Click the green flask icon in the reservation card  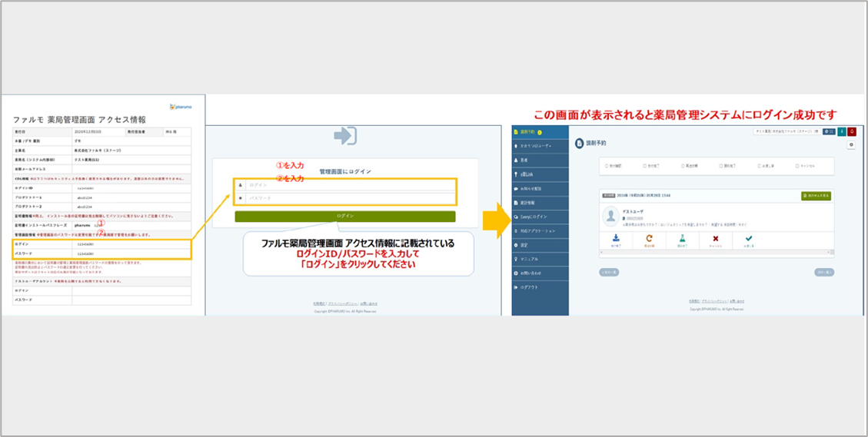point(681,239)
